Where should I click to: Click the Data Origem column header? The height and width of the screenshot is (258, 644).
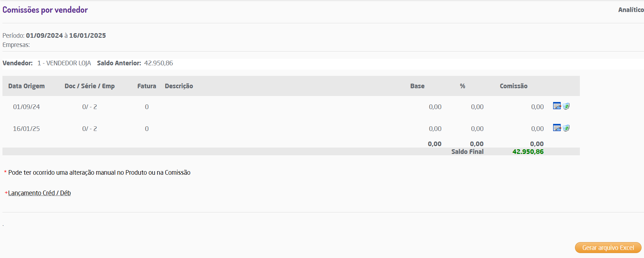(26, 86)
